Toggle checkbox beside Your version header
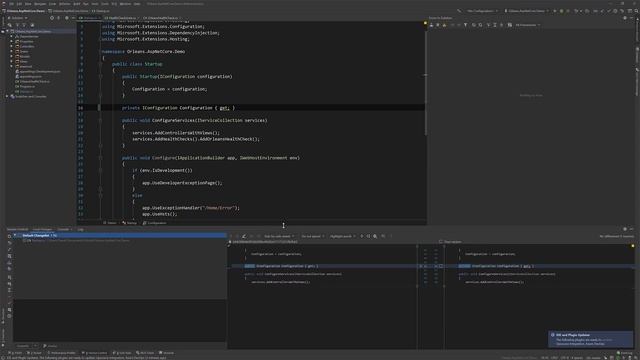This screenshot has height=360, width=640. (441, 242)
